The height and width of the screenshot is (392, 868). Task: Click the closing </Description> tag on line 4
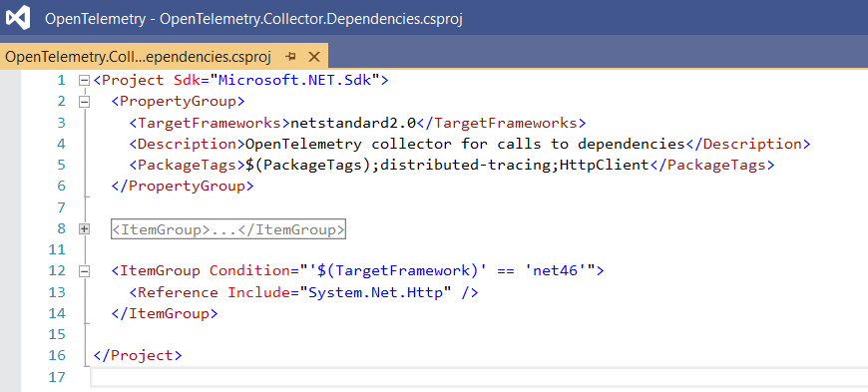(x=748, y=144)
